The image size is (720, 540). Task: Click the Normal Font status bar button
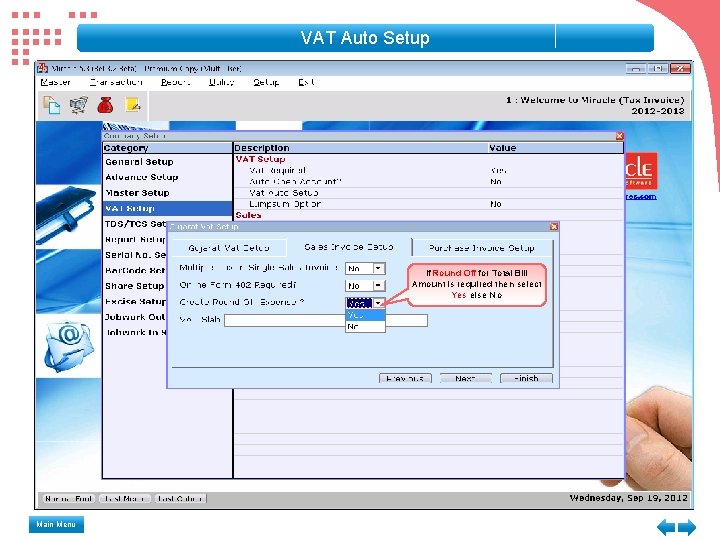(x=69, y=498)
